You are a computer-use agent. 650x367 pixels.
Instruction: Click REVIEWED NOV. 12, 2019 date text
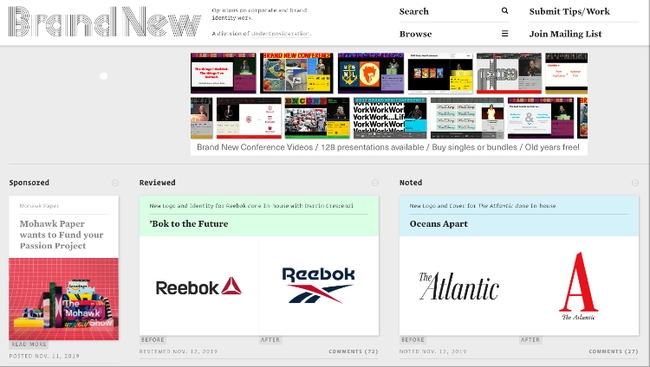click(178, 351)
